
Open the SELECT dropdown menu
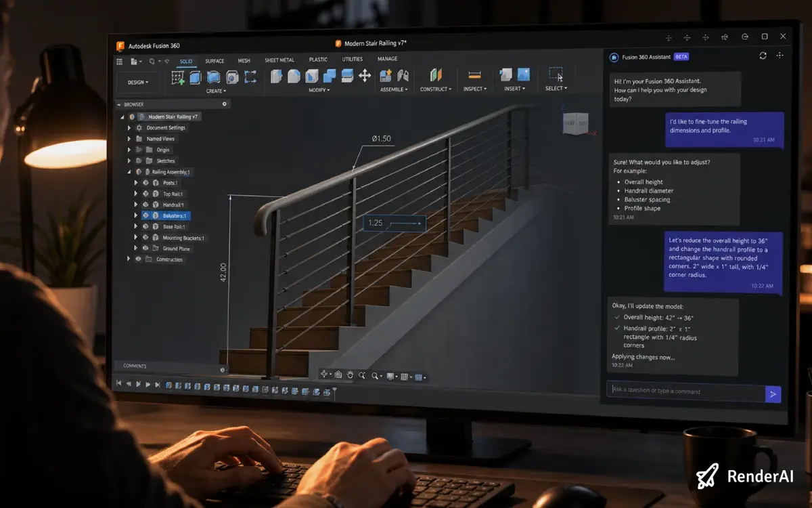[556, 88]
